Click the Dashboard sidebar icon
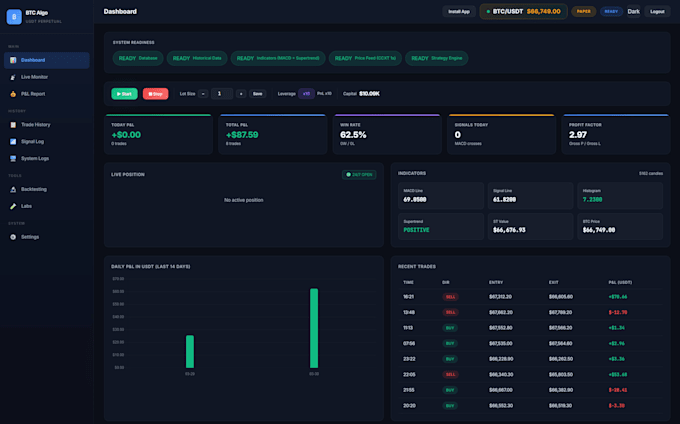Viewport: 680px width, 424px height. click(x=13, y=60)
